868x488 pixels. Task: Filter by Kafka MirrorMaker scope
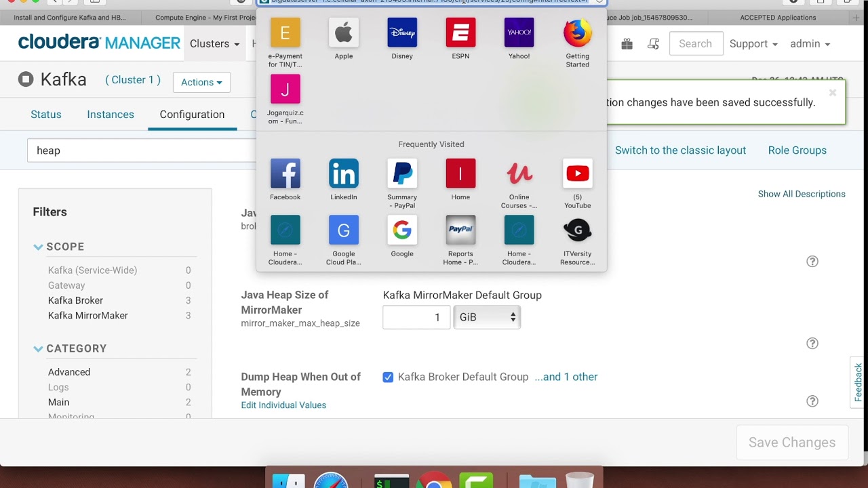tap(88, 315)
